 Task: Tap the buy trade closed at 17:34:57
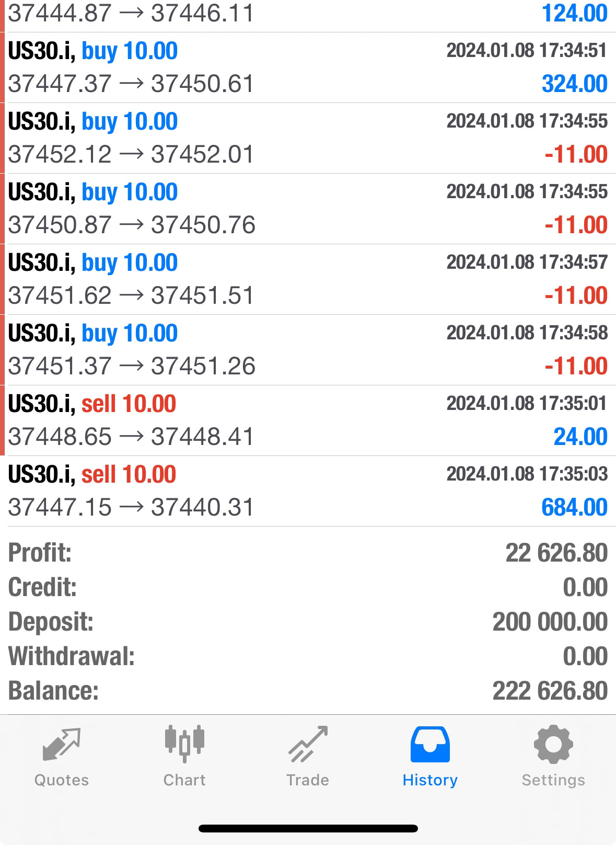(x=308, y=279)
